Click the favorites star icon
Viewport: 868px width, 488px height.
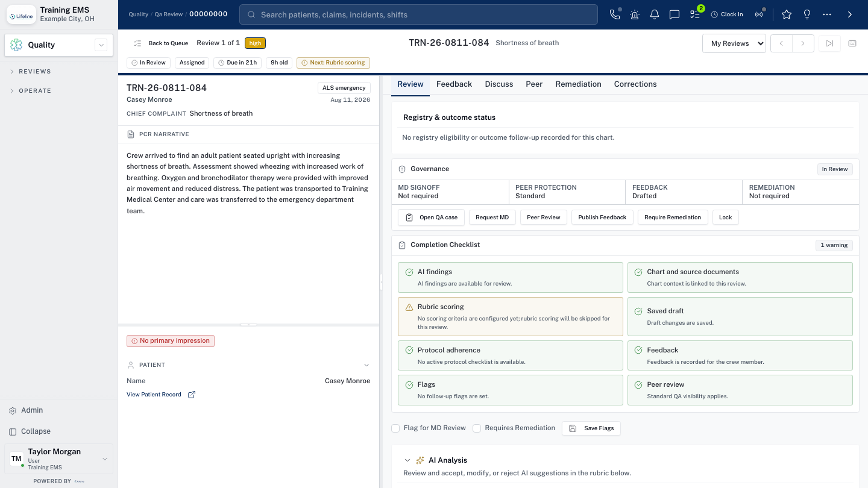tap(787, 14)
